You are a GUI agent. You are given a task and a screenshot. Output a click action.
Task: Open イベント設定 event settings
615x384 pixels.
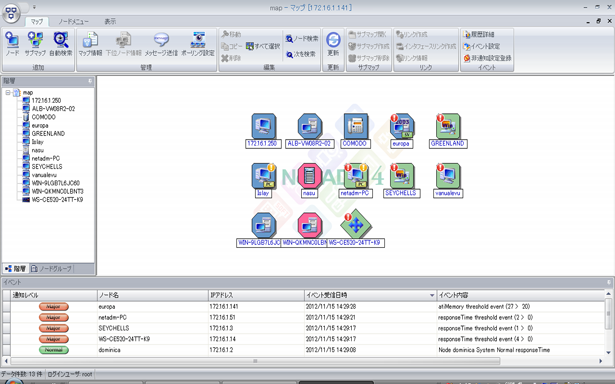coord(482,46)
